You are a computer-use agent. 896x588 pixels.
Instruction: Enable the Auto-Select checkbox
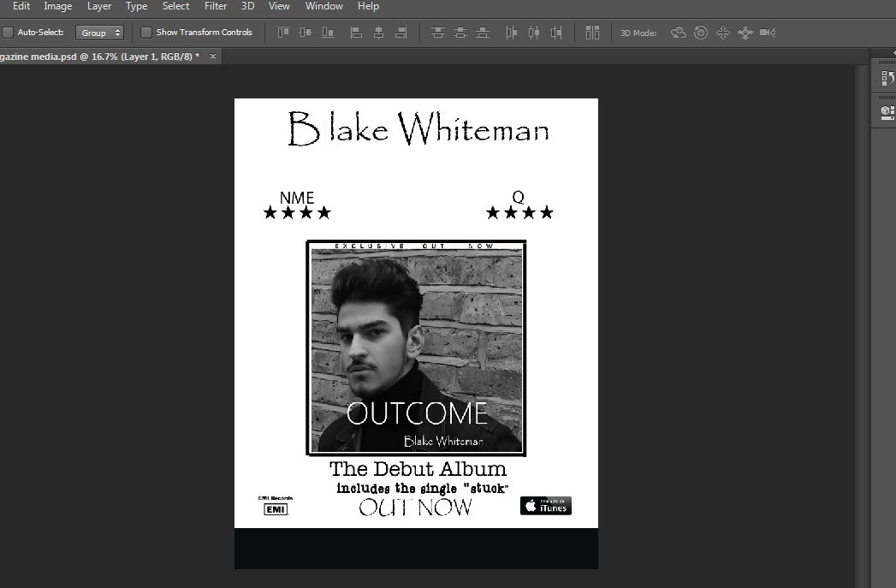8,33
